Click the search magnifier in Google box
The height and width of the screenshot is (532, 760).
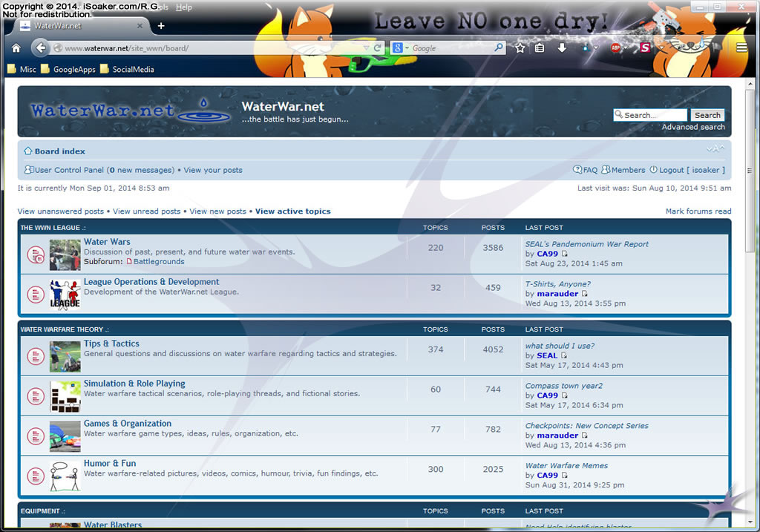click(x=498, y=47)
